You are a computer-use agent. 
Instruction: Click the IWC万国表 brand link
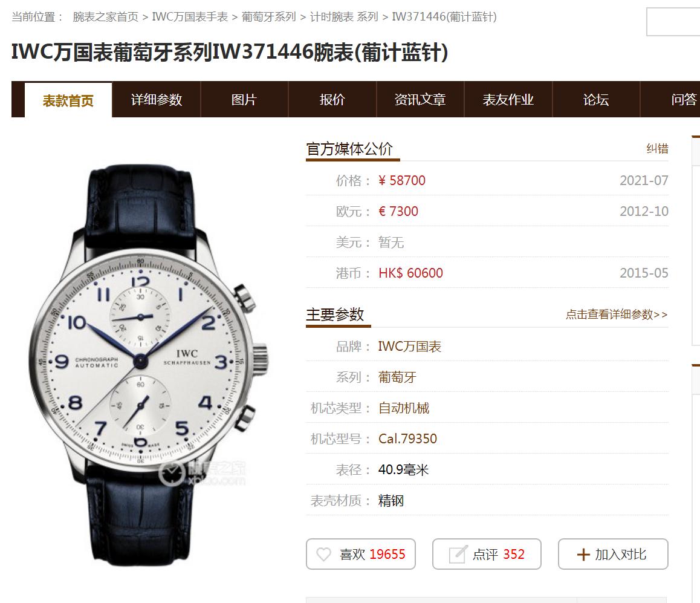tap(409, 347)
